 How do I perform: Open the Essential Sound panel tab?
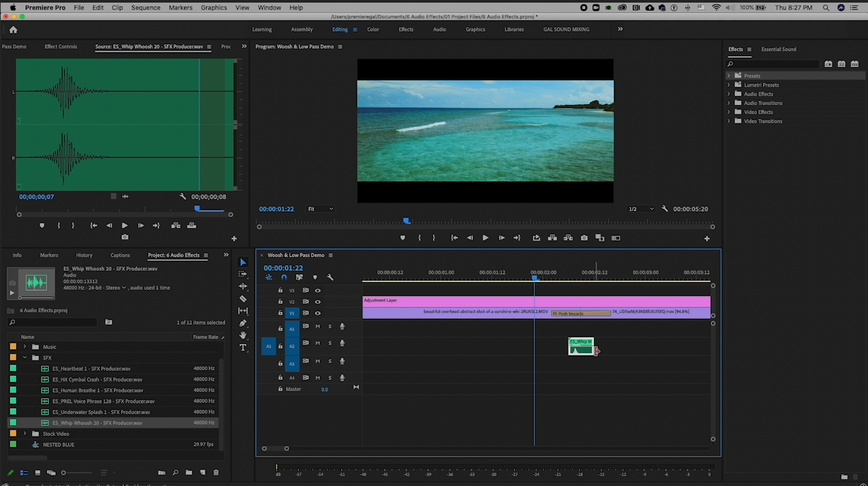pos(778,49)
